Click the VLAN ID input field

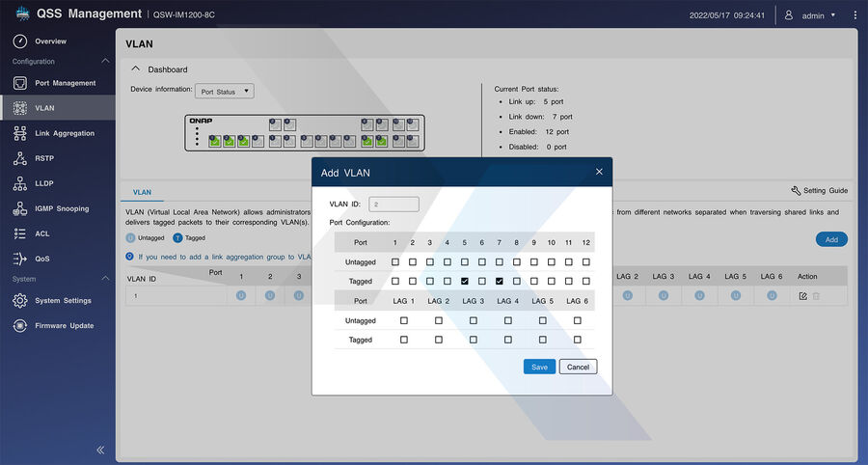click(393, 204)
